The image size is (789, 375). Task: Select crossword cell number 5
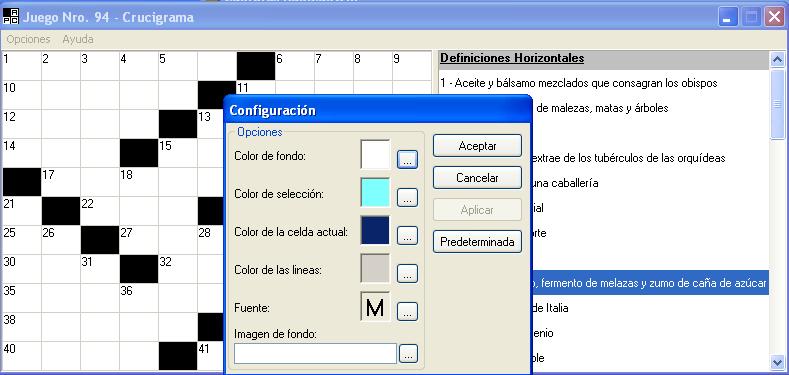click(x=178, y=65)
